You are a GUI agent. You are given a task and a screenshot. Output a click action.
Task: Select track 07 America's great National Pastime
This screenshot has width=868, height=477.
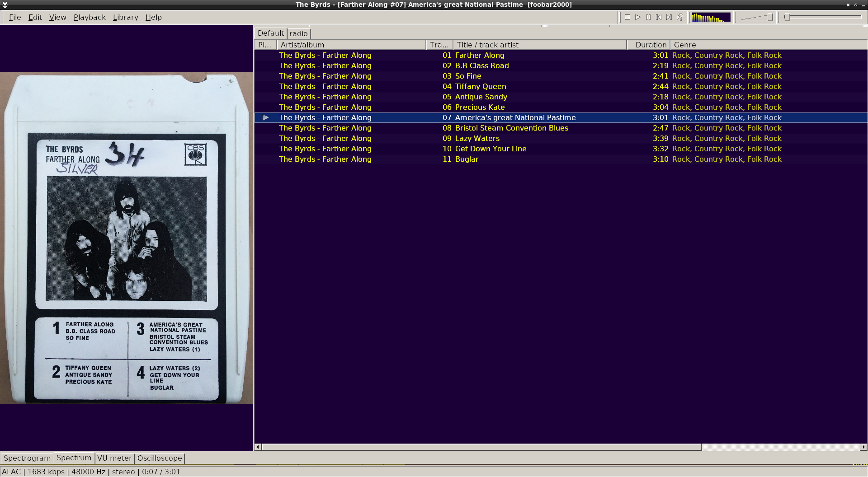[x=561, y=117]
